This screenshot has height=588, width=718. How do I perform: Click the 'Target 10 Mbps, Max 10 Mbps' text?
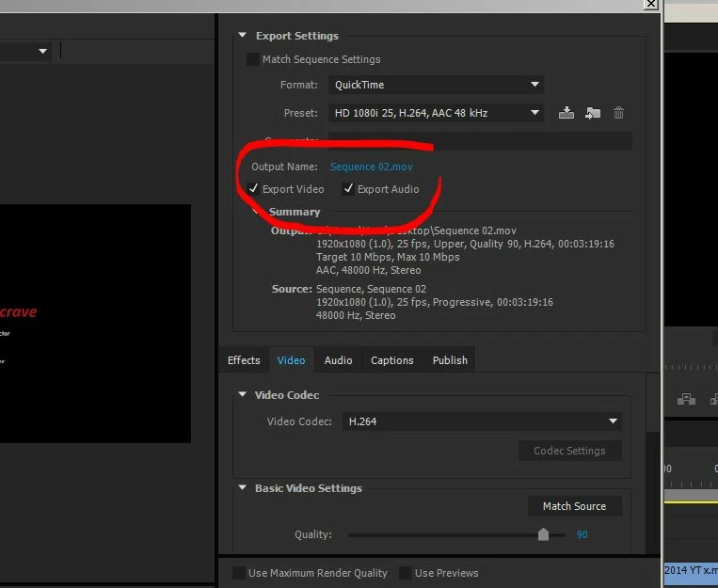point(388,257)
